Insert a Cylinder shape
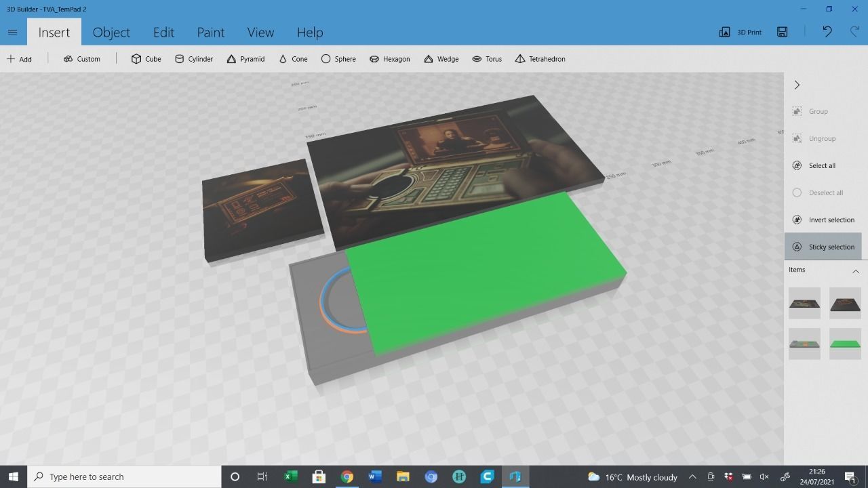This screenshot has height=488, width=868. click(194, 59)
